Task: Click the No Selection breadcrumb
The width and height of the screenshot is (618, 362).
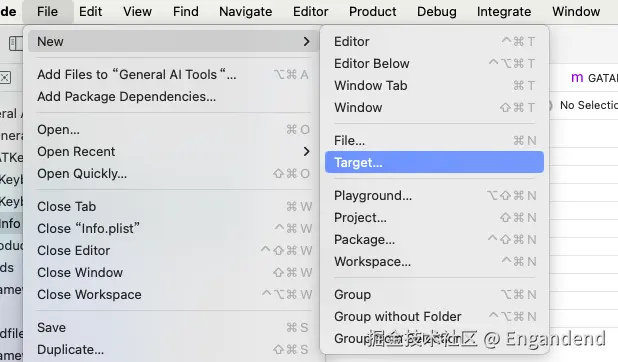Action: pos(588,105)
